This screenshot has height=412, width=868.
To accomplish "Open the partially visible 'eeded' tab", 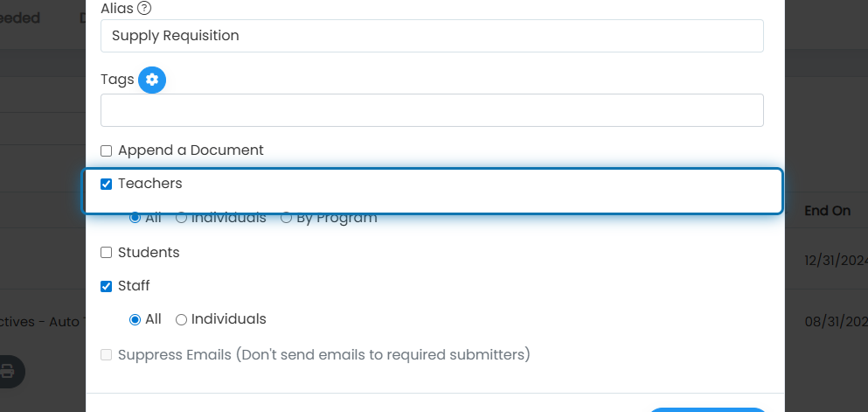I will 20,17.
